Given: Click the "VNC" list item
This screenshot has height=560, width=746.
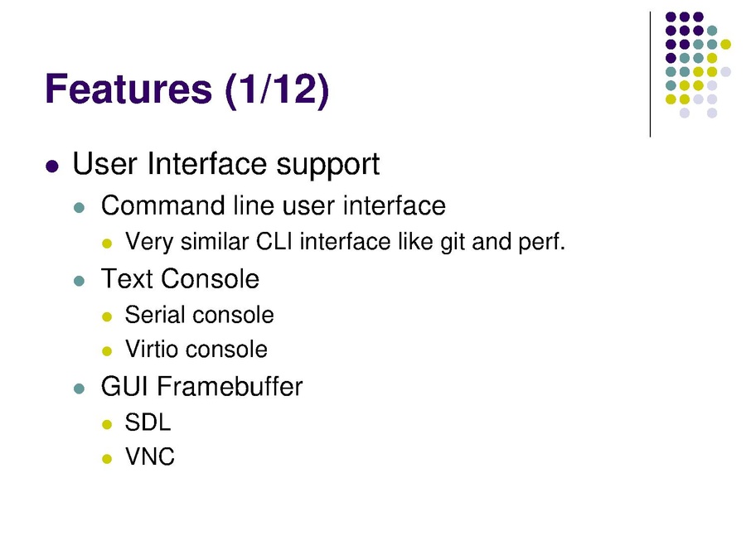Looking at the screenshot, I should (150, 457).
